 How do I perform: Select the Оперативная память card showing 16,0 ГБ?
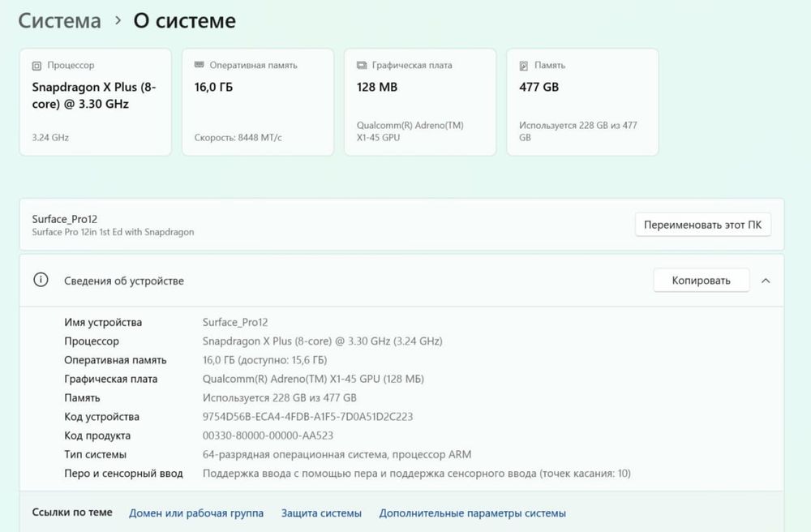tap(258, 102)
